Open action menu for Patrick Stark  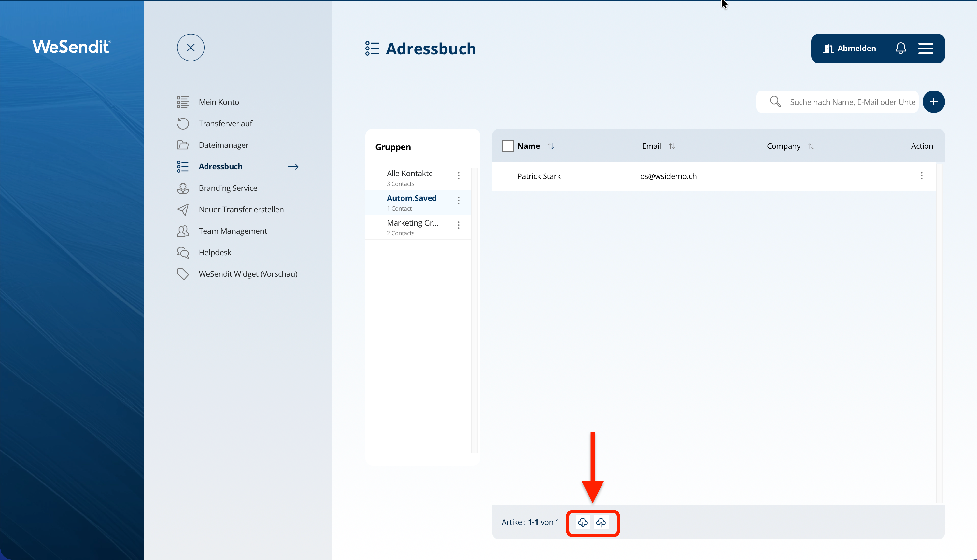(921, 176)
